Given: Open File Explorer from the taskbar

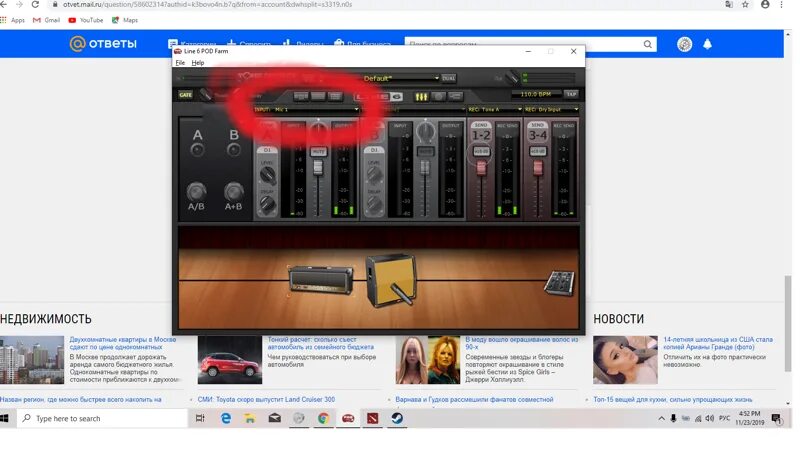Looking at the screenshot, I should pyautogui.click(x=249, y=418).
